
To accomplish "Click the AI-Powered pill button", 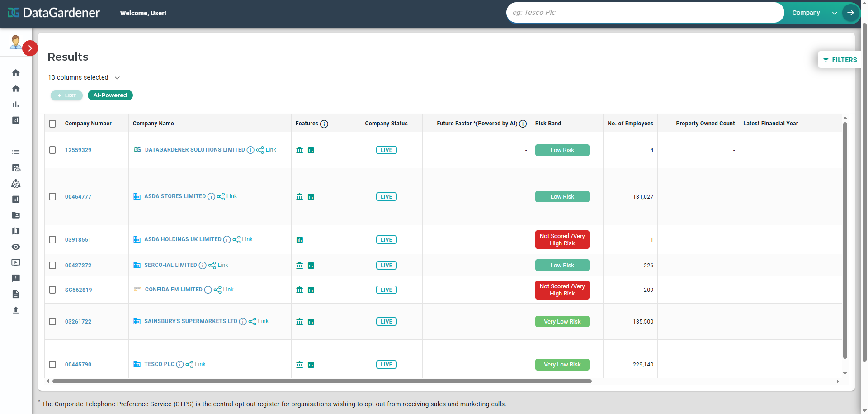I will tap(110, 95).
